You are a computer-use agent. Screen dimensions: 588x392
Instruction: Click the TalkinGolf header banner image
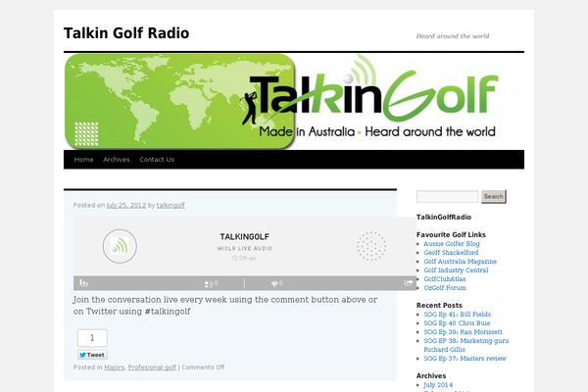tap(294, 101)
